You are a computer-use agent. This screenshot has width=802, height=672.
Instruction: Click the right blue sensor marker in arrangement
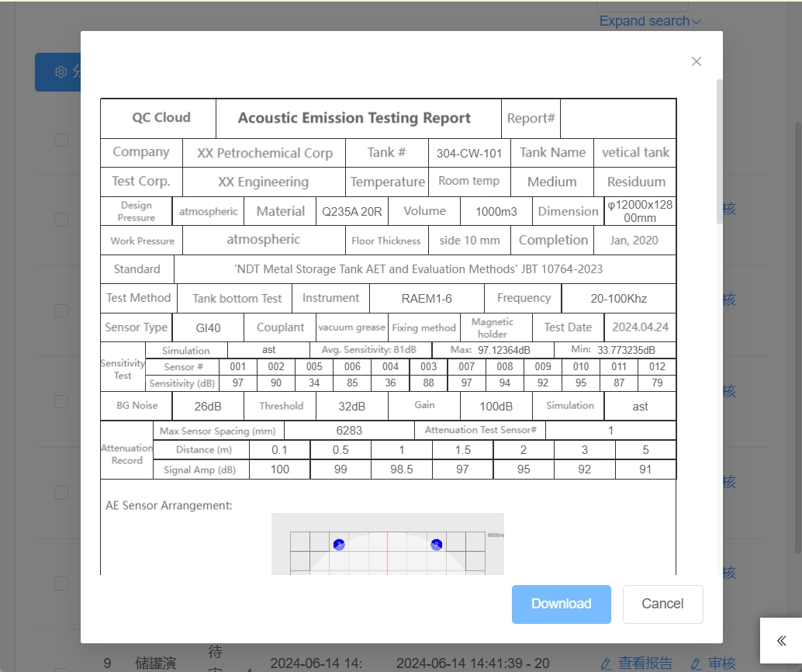coord(437,545)
